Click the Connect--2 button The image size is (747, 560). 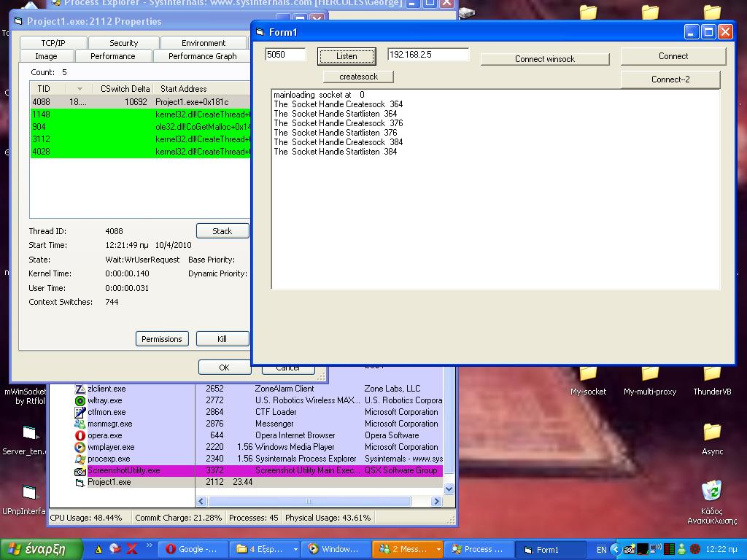tap(670, 79)
